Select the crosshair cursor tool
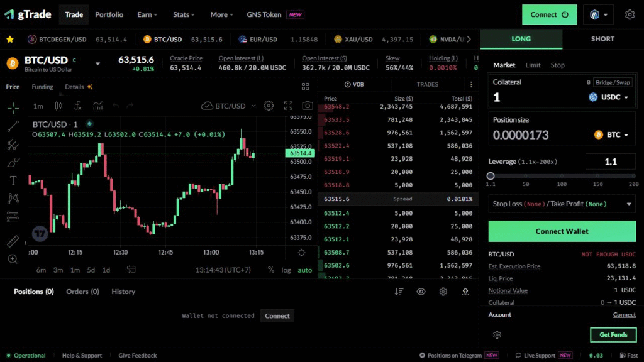644x362 pixels. pos(13,108)
